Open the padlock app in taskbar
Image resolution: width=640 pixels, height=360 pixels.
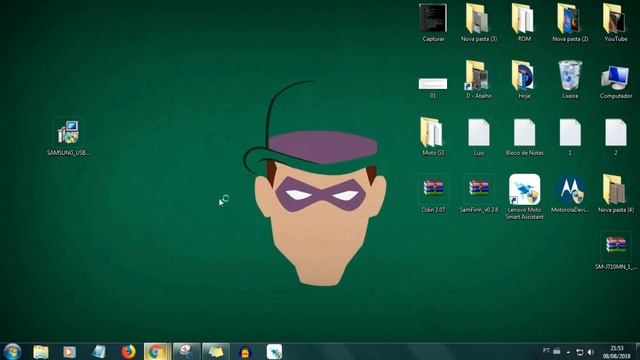(x=245, y=352)
